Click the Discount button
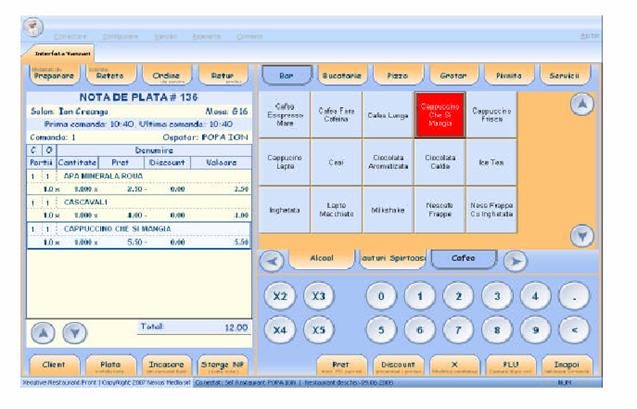 point(399,366)
